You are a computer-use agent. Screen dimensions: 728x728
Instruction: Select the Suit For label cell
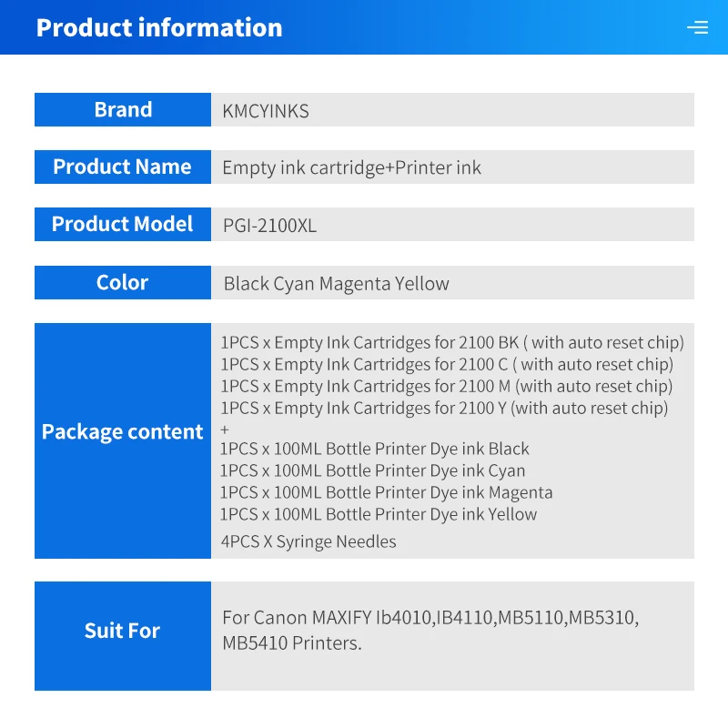click(123, 636)
